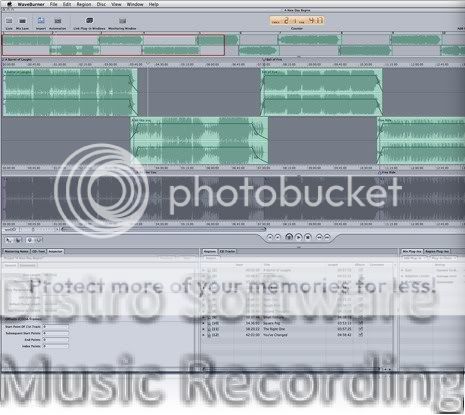Select the third round tool button
465x415 pixels.
click(30, 240)
